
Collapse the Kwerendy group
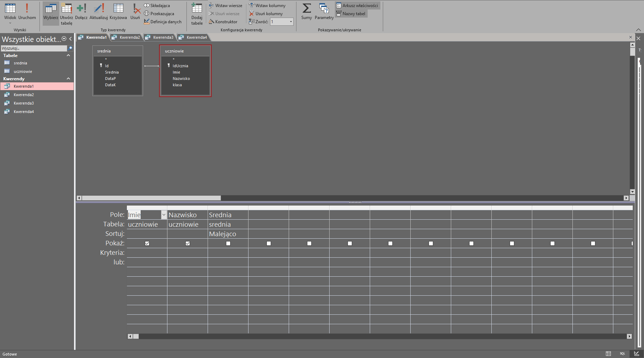pos(68,78)
